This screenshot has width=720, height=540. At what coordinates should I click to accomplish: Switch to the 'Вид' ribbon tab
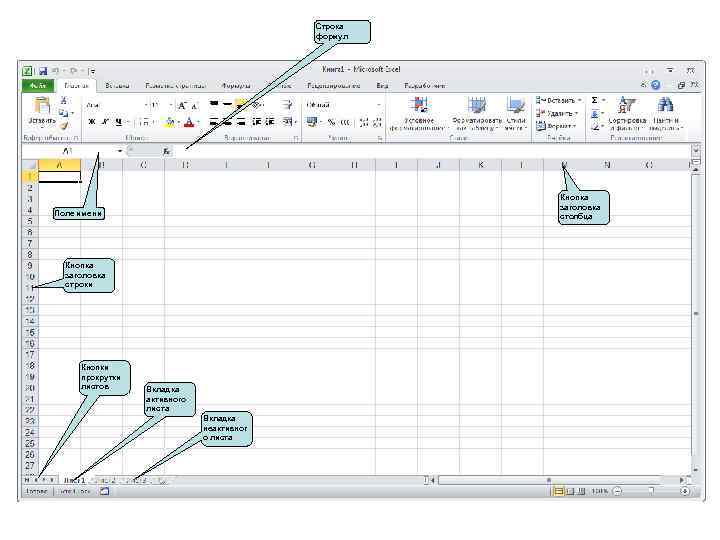click(x=382, y=85)
